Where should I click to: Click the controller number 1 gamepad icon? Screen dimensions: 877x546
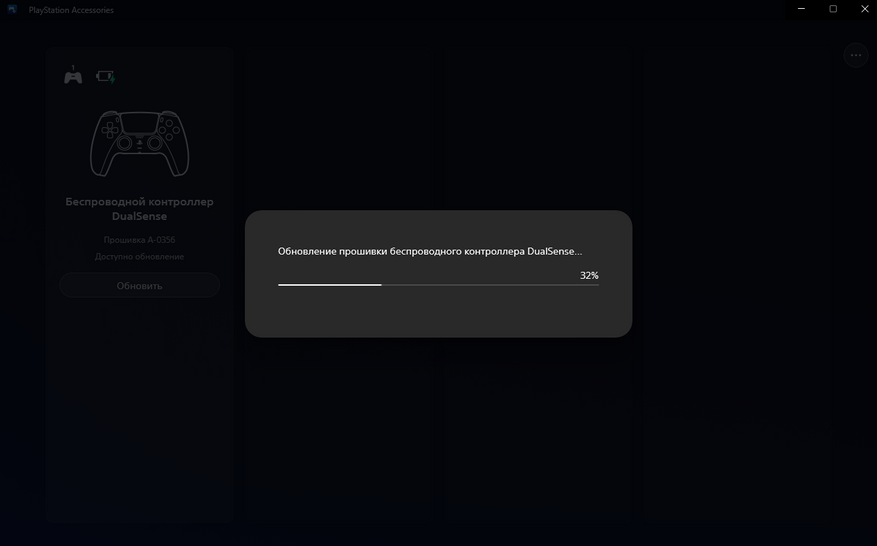pyautogui.click(x=73, y=76)
